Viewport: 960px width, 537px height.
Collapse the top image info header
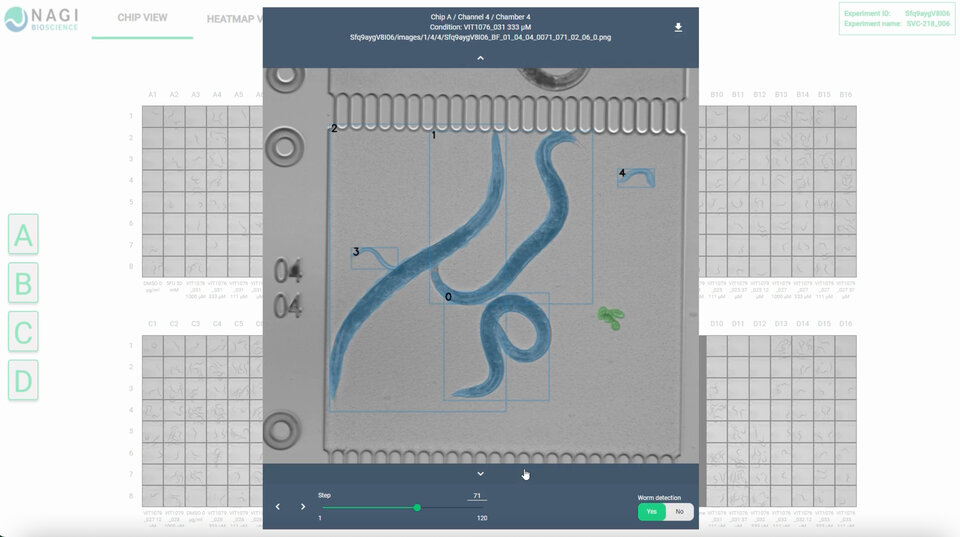(x=480, y=59)
